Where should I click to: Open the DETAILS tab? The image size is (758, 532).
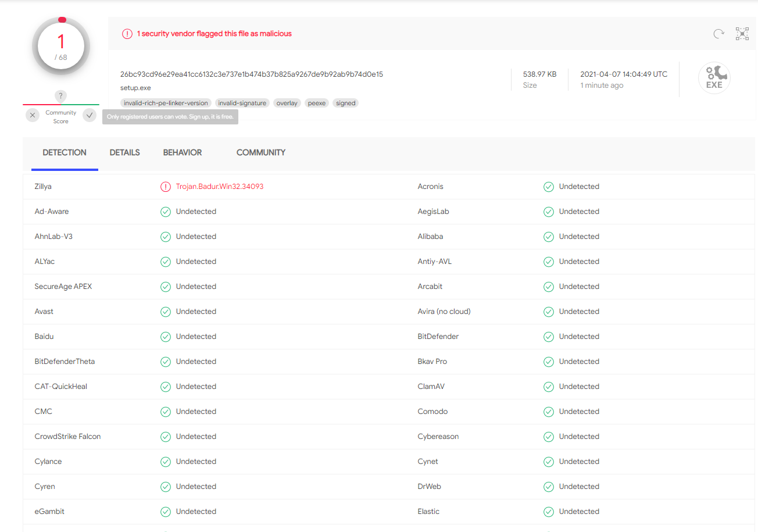tap(125, 152)
